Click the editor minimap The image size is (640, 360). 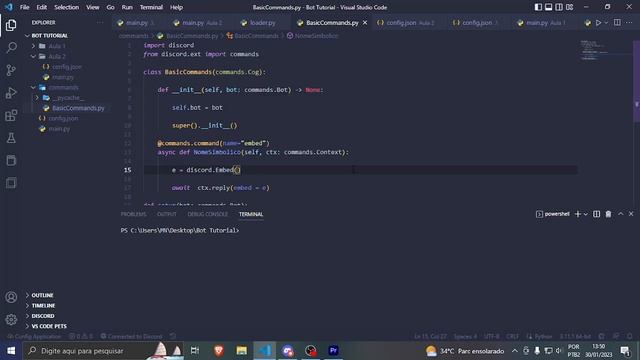(606, 51)
